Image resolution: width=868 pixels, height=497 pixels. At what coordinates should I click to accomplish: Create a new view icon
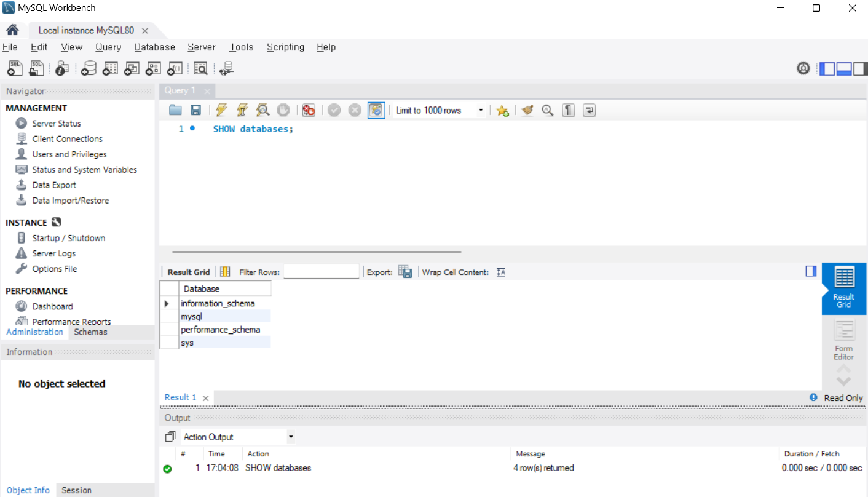click(x=132, y=68)
